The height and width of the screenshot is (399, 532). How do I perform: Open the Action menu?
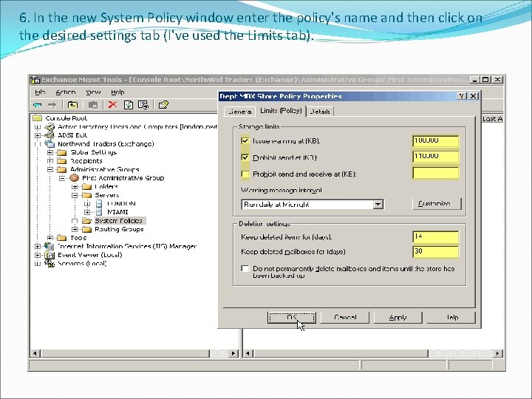66,92
